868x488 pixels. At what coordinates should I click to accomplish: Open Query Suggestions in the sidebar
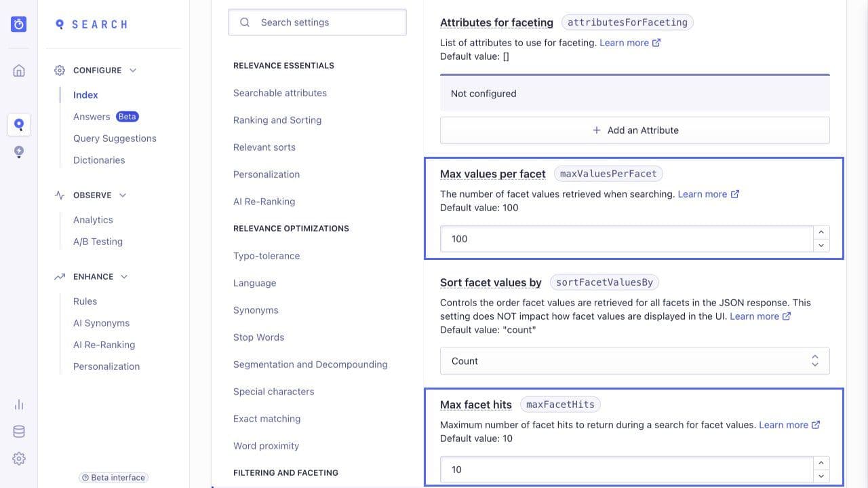point(115,138)
